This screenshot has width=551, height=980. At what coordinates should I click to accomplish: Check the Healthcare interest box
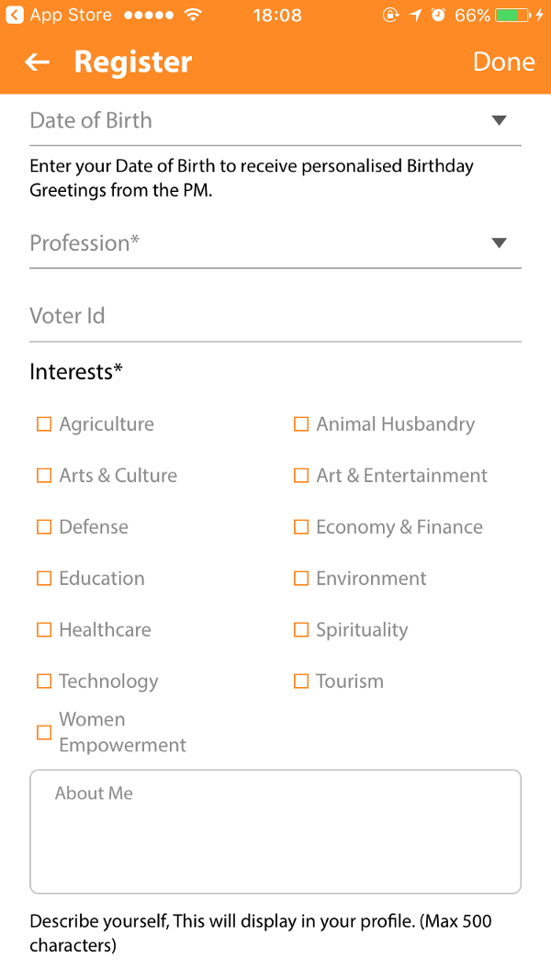pos(43,629)
